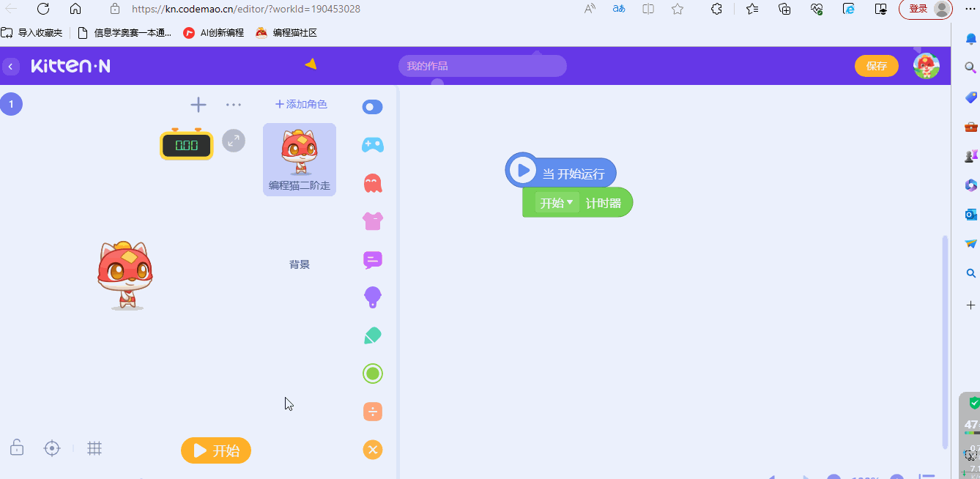The height and width of the screenshot is (479, 980).
Task: Click the workspace vertical scrollbar
Action: tap(945, 341)
